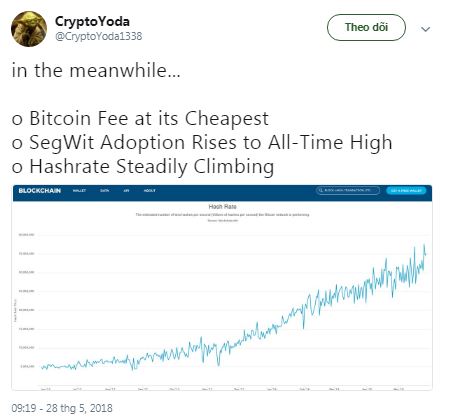The width and height of the screenshot is (450, 420).
Task: Click the Get a Free Wallet button
Action: (406, 191)
